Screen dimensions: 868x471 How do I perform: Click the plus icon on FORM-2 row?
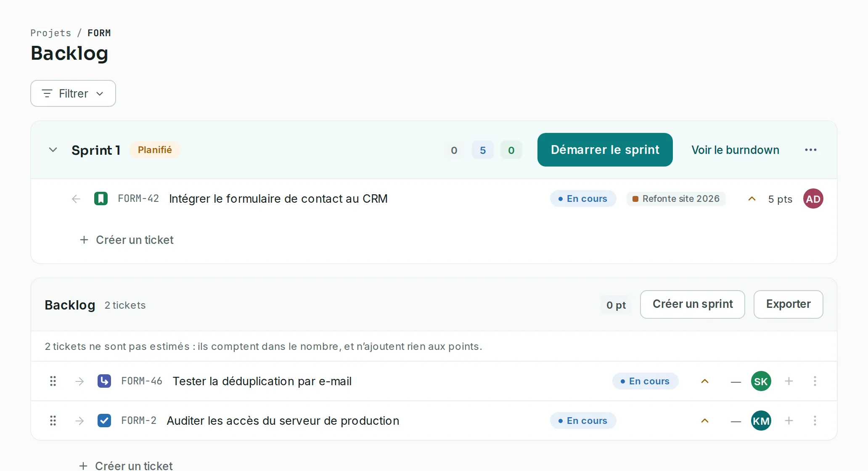(789, 421)
